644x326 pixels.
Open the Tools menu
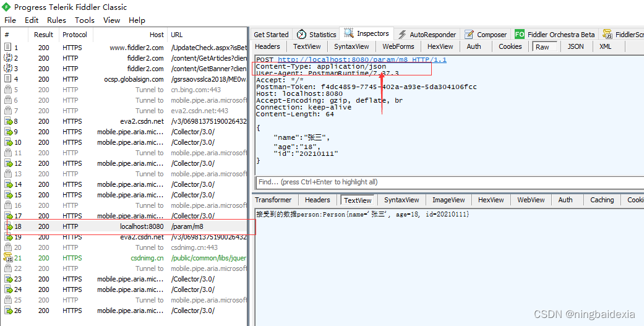(x=85, y=20)
